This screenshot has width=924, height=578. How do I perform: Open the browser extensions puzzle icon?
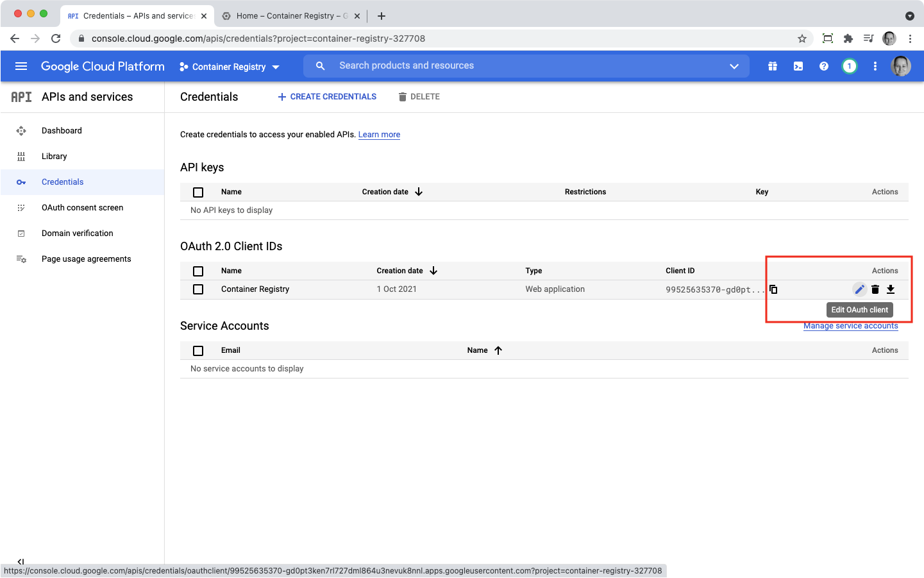[848, 38]
